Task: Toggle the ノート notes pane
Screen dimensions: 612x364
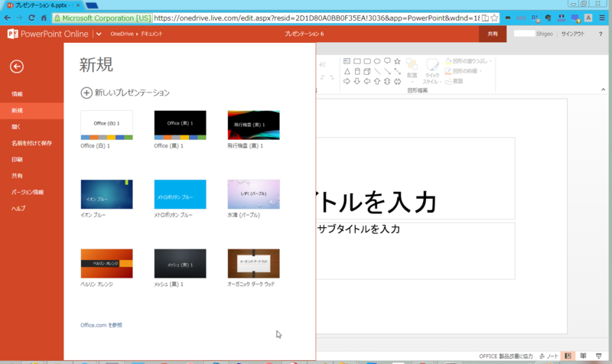Action: tap(549, 356)
